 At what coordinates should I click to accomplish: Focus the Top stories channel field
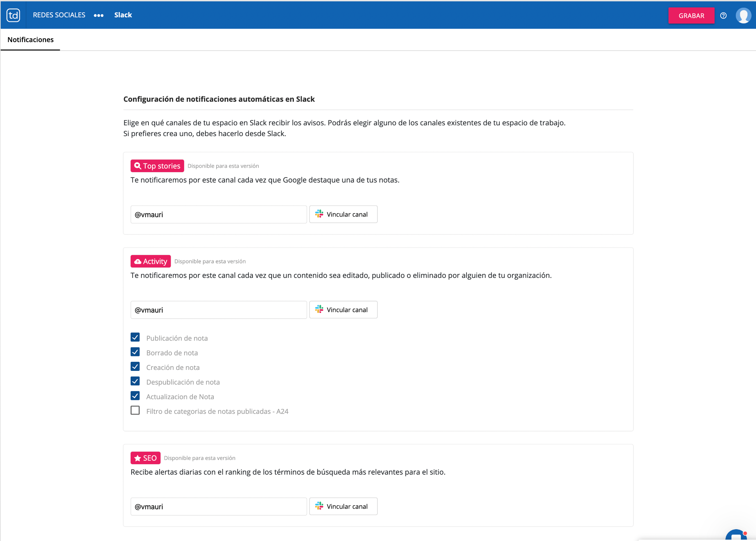click(218, 215)
